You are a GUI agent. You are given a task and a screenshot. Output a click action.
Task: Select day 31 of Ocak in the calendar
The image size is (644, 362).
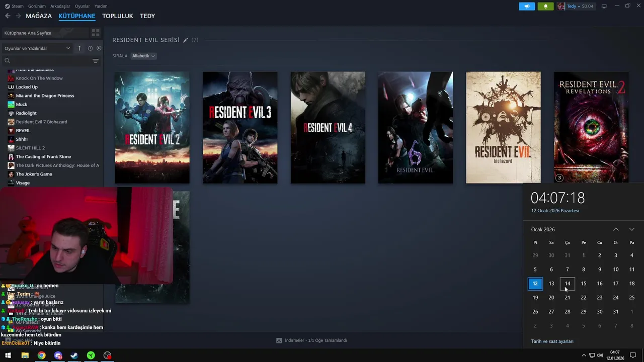[616, 312]
